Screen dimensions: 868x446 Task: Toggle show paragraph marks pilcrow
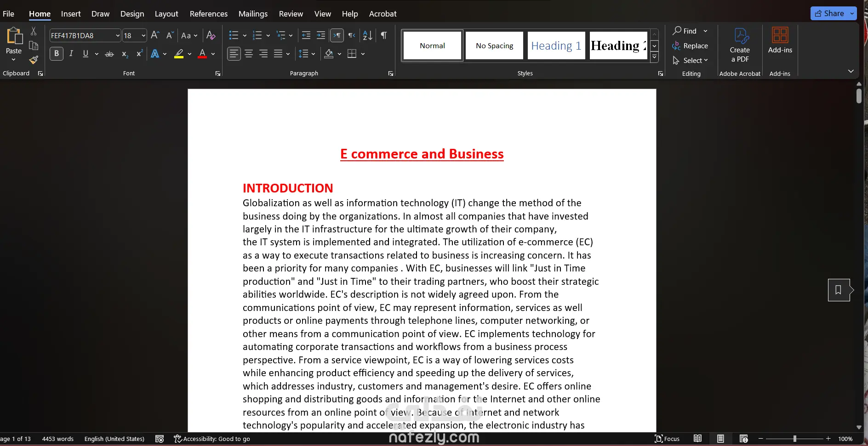[384, 35]
